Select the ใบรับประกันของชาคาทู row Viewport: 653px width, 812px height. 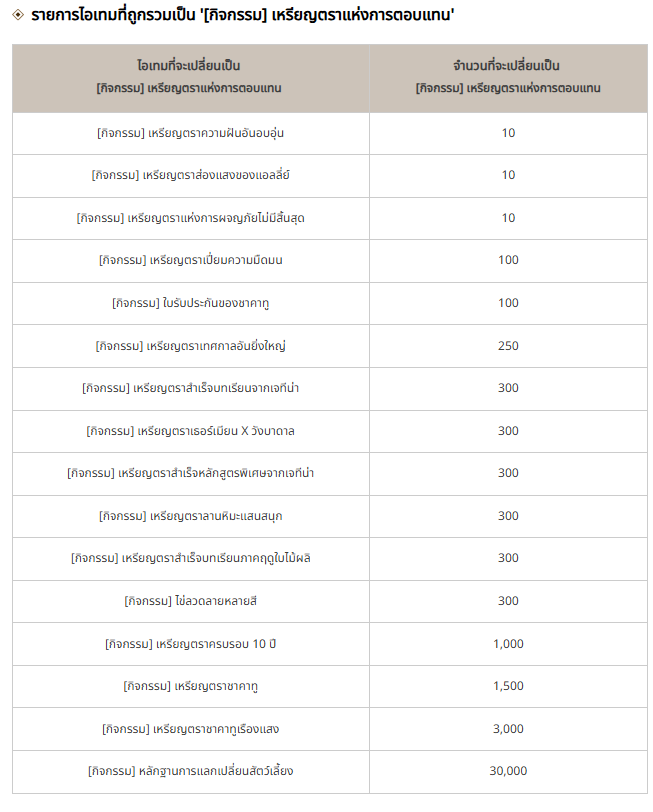point(330,303)
